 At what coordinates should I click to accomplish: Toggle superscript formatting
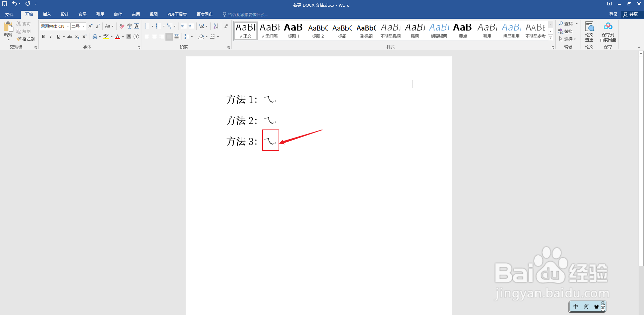(85, 37)
